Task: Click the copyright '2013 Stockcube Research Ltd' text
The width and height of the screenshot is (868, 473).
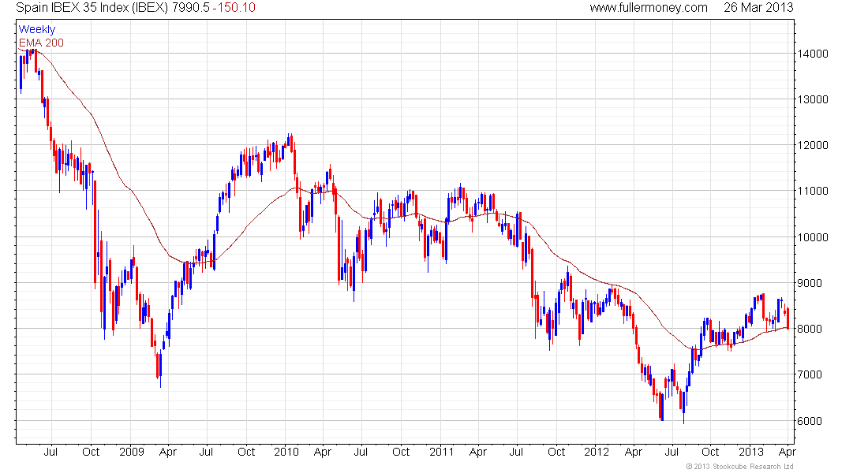Action: (x=739, y=467)
